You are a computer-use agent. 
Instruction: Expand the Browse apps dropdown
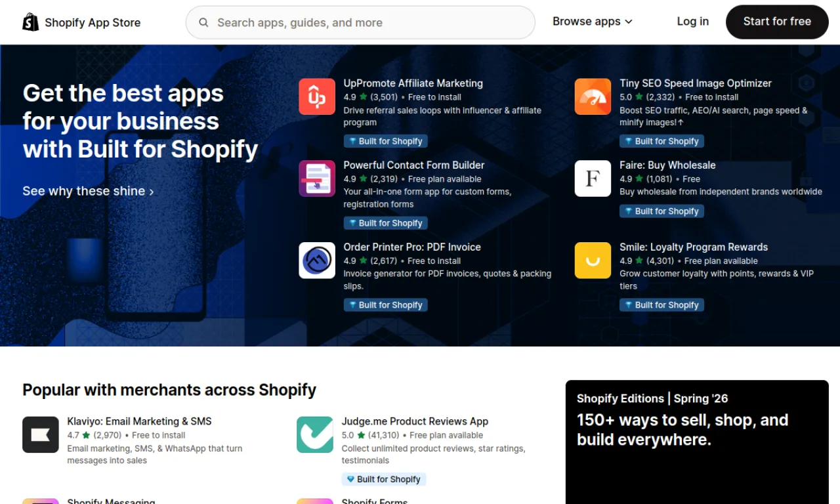[x=593, y=22]
